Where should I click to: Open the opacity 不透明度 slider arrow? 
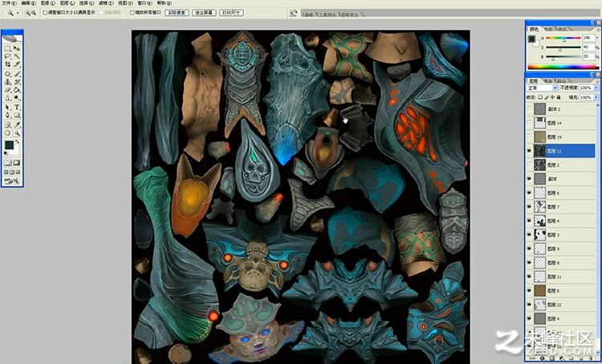click(596, 88)
